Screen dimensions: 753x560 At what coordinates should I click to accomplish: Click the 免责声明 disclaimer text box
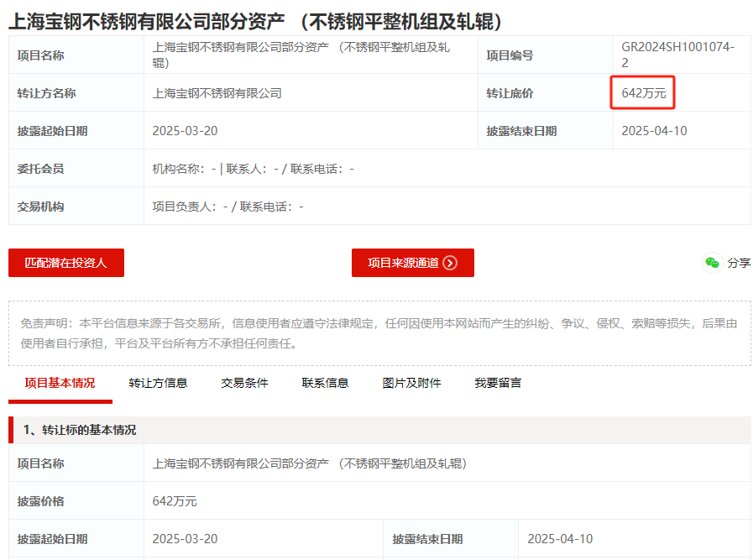coord(379,333)
